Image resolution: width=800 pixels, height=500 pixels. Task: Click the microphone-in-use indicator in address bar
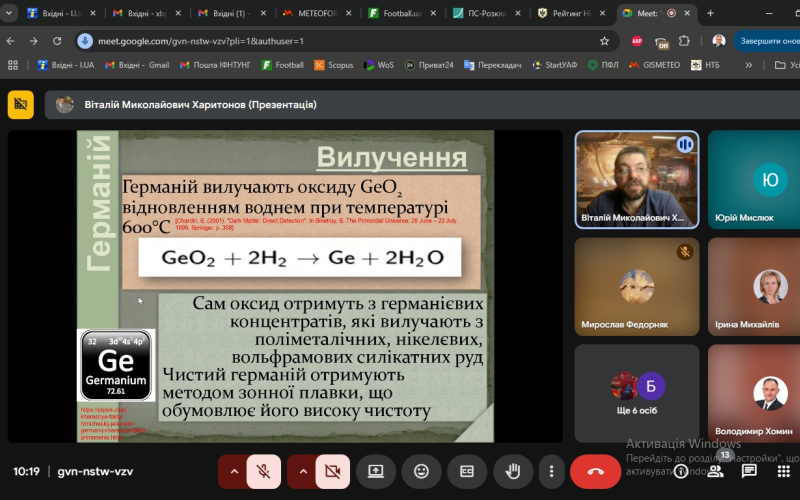(85, 41)
